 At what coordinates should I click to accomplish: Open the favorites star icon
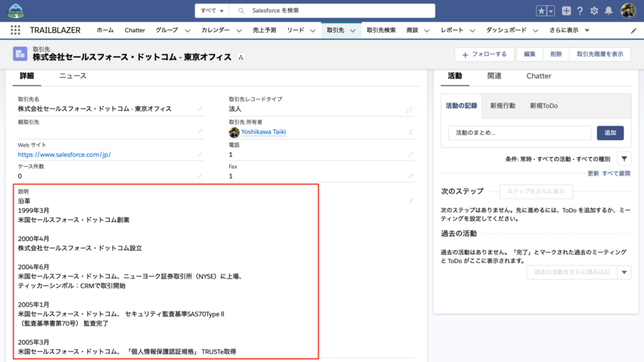tap(541, 11)
